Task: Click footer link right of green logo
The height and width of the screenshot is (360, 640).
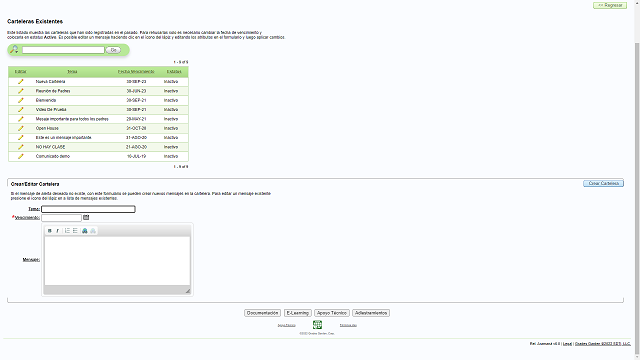Action: point(348,325)
